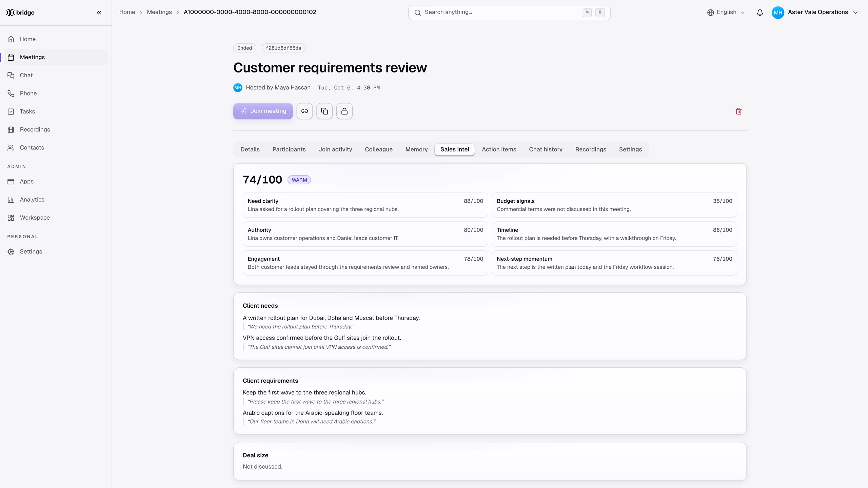The height and width of the screenshot is (488, 868).
Task: Click the Client requirements heading
Action: (x=270, y=381)
